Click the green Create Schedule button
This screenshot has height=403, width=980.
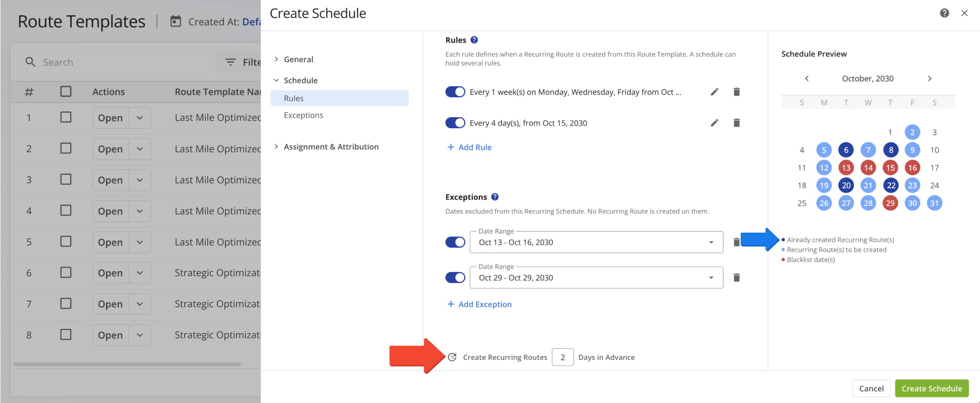[x=932, y=389]
